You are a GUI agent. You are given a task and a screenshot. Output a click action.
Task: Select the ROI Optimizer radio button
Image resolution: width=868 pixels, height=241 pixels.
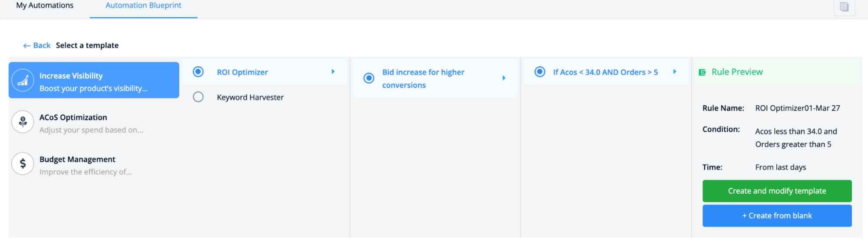pyautogui.click(x=198, y=72)
